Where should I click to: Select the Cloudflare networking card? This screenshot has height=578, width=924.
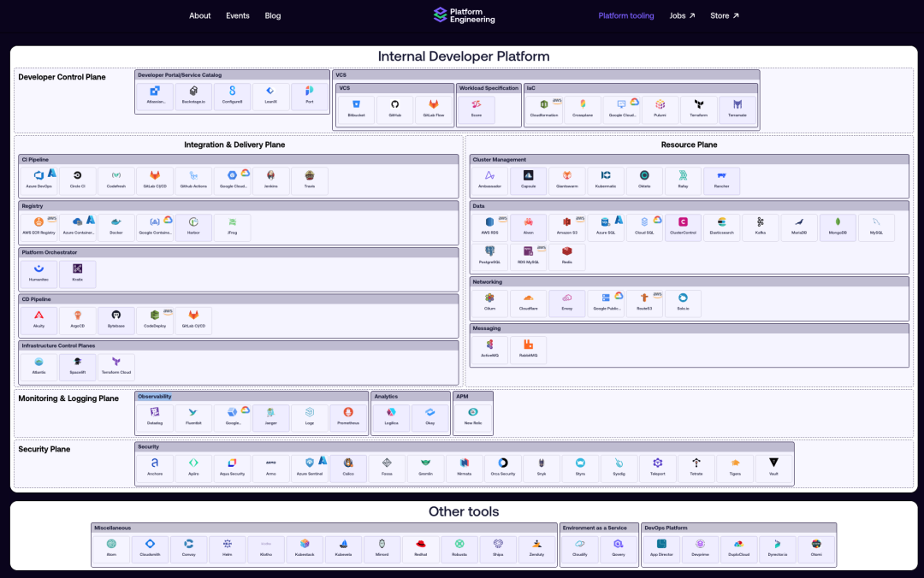pos(528,303)
